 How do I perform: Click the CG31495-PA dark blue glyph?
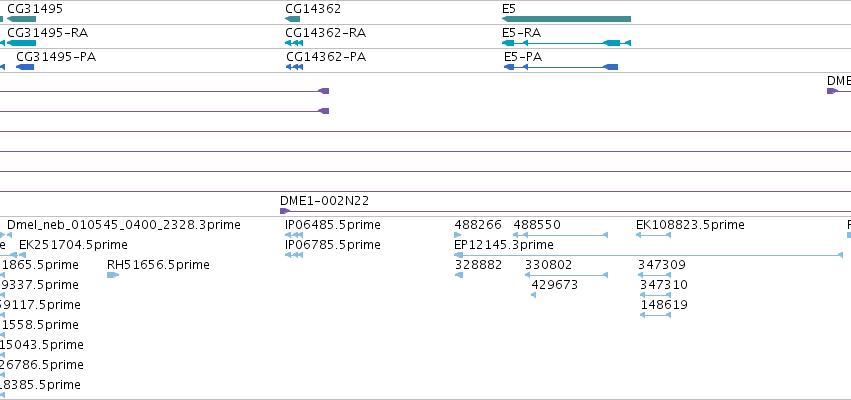(25, 67)
